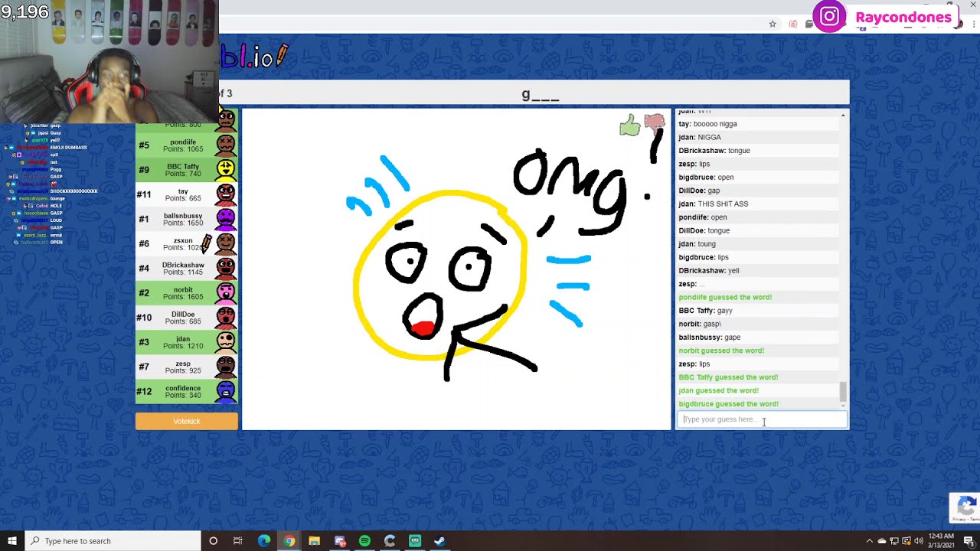Click the Votekick button
The width and height of the screenshot is (980, 551).
click(187, 421)
